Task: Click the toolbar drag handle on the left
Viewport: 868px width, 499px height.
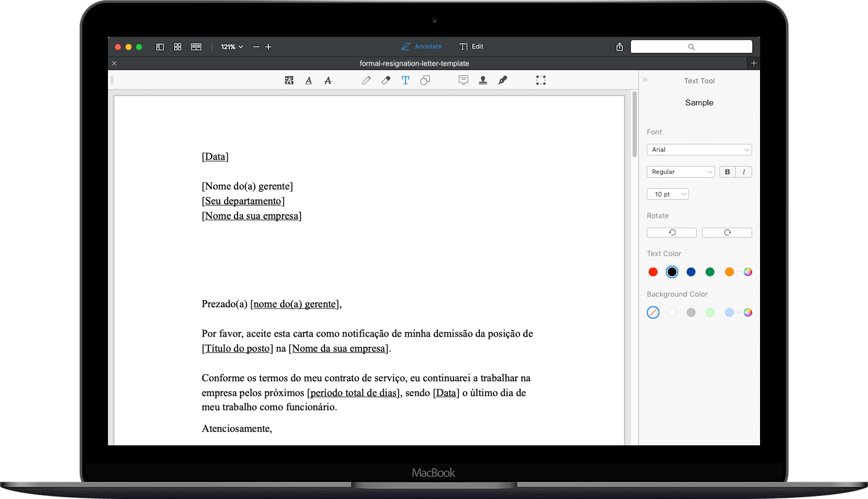Action: pos(112,80)
